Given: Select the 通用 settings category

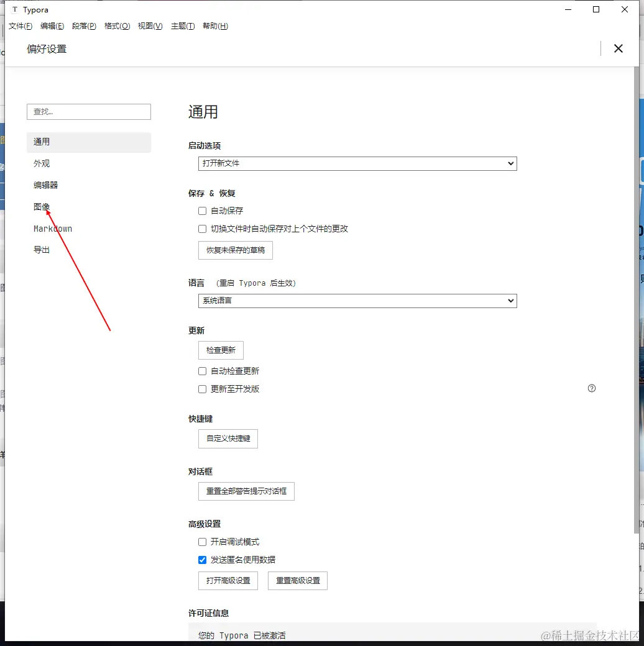Looking at the screenshot, I should pyautogui.click(x=89, y=142).
